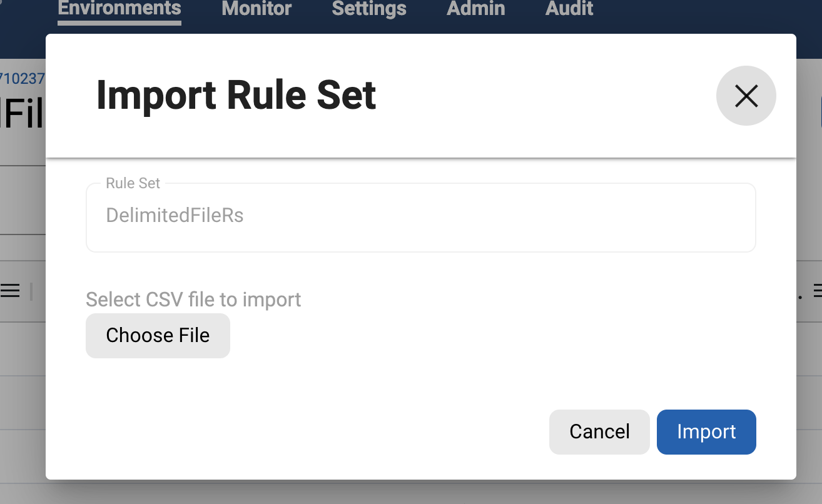Open the Admin tab
Image resolution: width=822 pixels, height=504 pixels.
(x=476, y=9)
